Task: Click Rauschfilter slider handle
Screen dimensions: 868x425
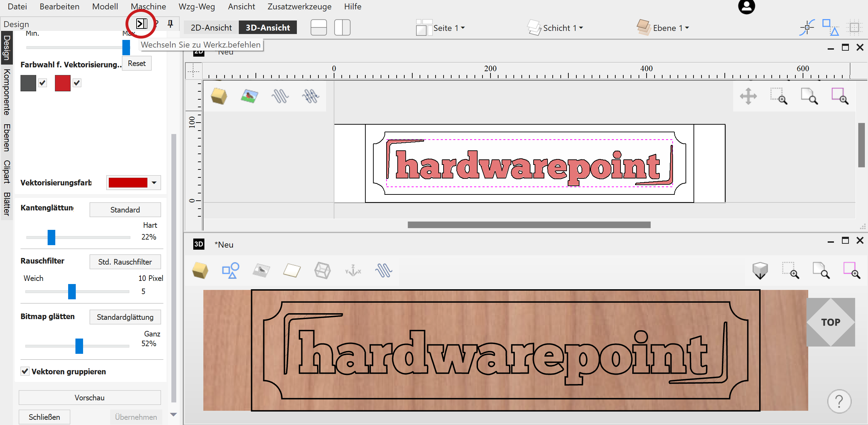Action: 72,292
